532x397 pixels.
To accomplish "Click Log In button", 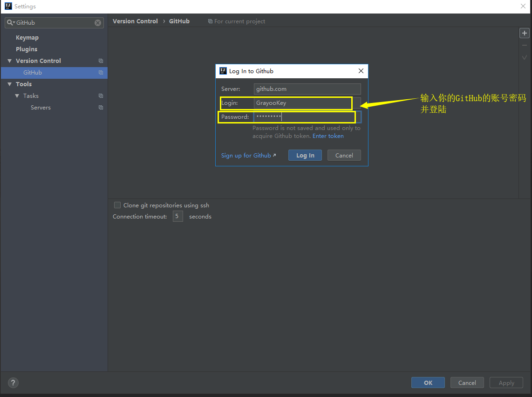I will click(305, 156).
